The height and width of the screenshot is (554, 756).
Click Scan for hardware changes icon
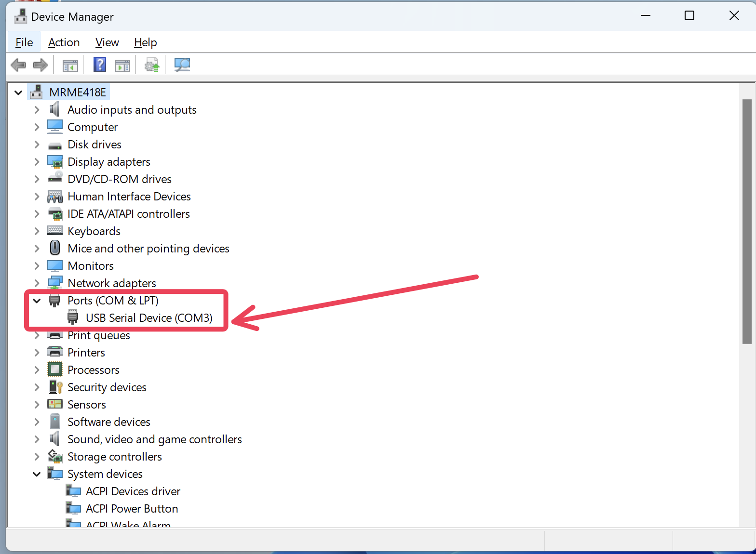click(182, 65)
